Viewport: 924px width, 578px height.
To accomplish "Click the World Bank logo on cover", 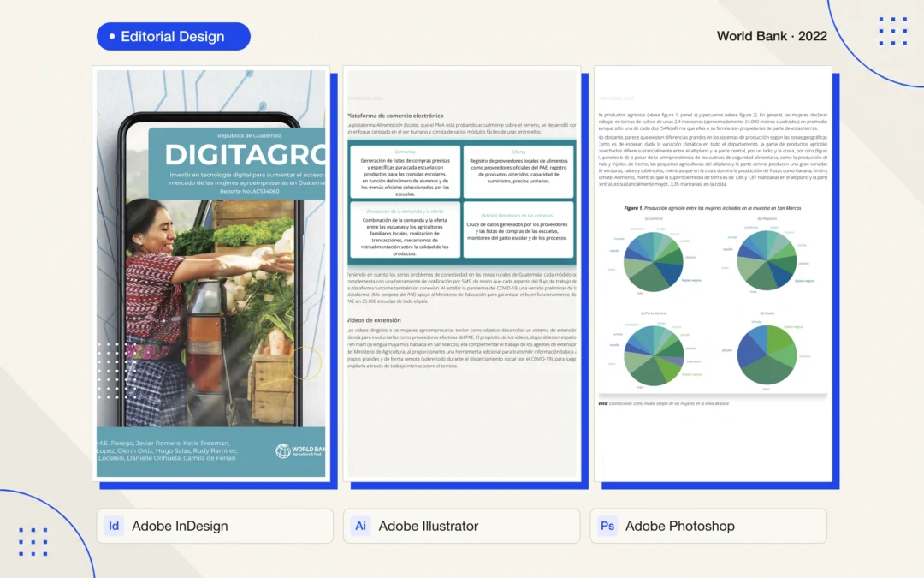I will 300,450.
